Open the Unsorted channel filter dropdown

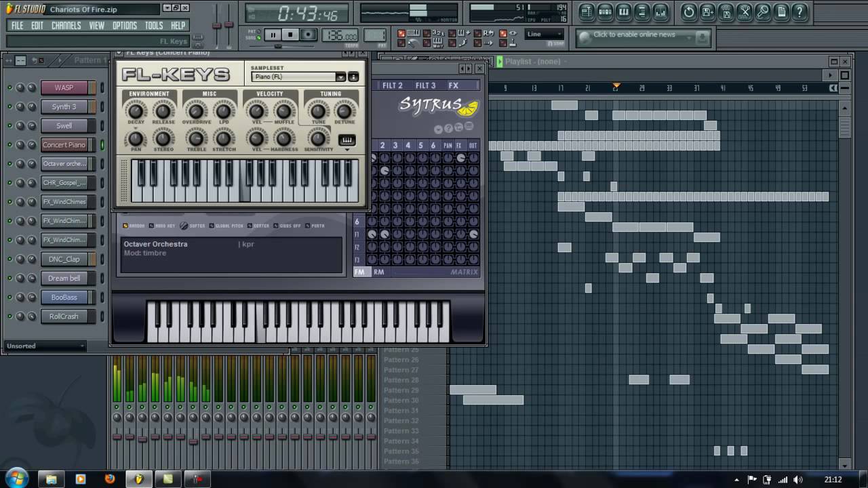45,346
